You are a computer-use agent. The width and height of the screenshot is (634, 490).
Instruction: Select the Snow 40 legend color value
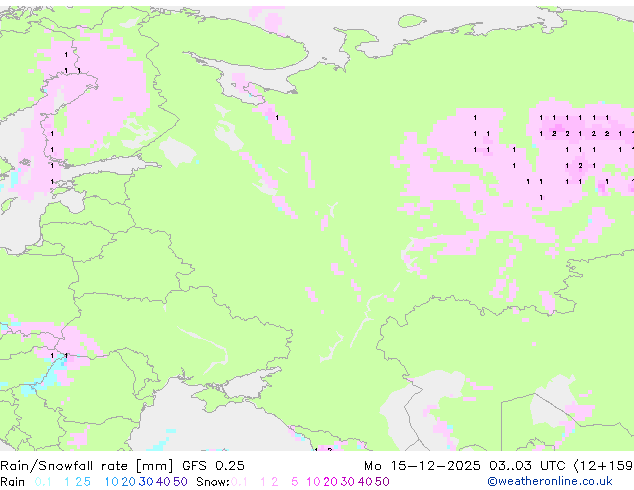(x=365, y=482)
